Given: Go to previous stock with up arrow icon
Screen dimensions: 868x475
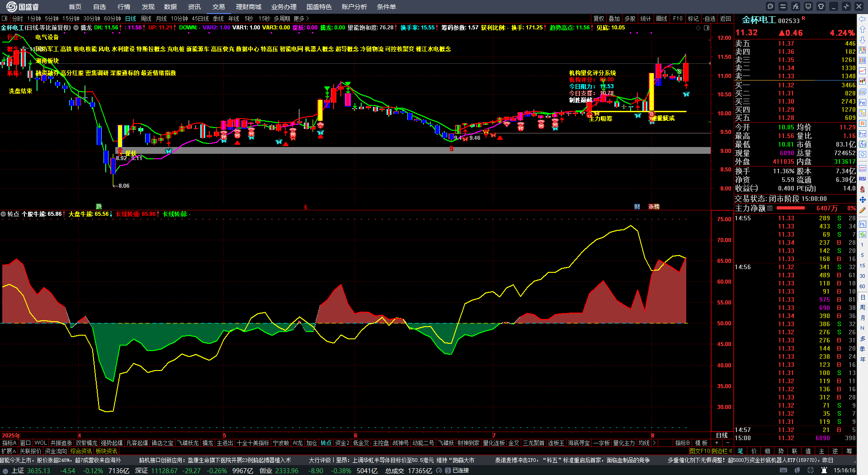Looking at the screenshot, I should coord(863,29).
